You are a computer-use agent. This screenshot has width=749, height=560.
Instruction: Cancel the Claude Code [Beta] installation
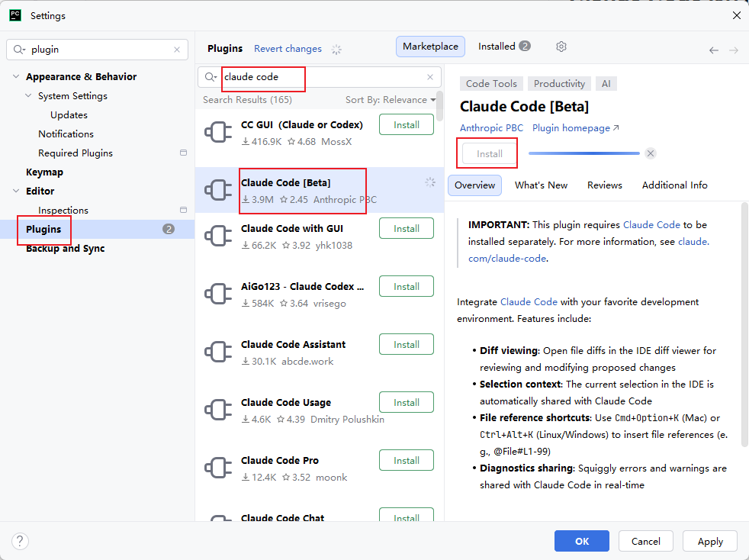[650, 153]
